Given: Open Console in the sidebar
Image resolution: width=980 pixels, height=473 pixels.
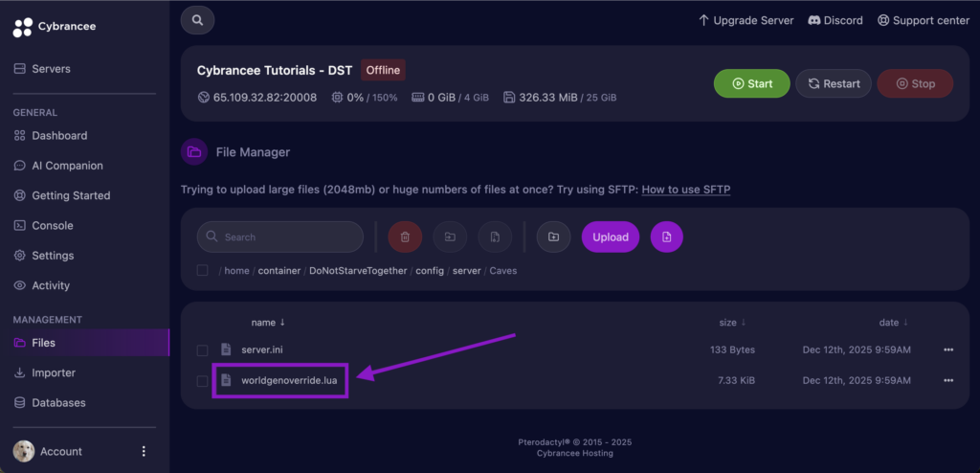Looking at the screenshot, I should click(x=52, y=226).
